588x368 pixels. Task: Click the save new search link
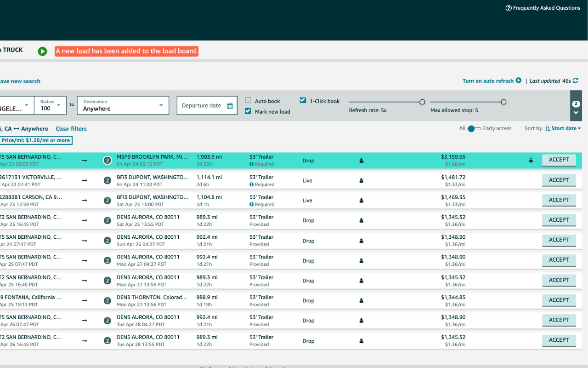[20, 81]
